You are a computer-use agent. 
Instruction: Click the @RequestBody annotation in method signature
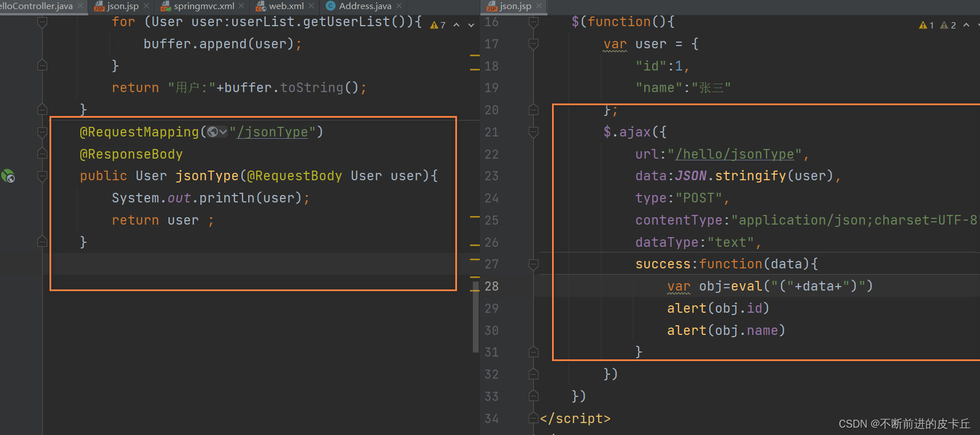294,176
